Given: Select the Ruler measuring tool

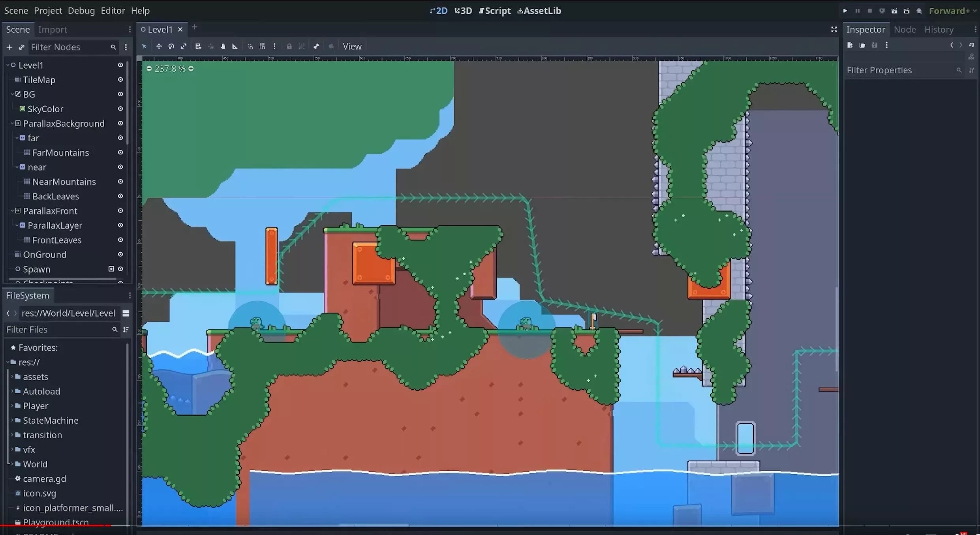Looking at the screenshot, I should (235, 46).
